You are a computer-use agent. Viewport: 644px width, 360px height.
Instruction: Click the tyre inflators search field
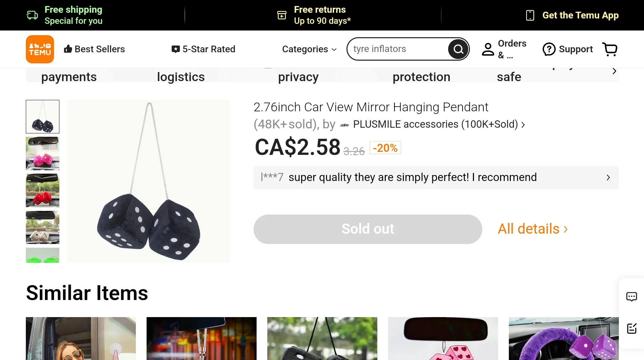[x=396, y=49]
